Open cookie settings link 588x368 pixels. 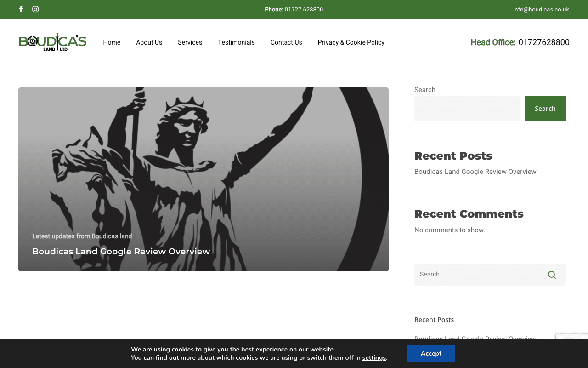tap(374, 358)
